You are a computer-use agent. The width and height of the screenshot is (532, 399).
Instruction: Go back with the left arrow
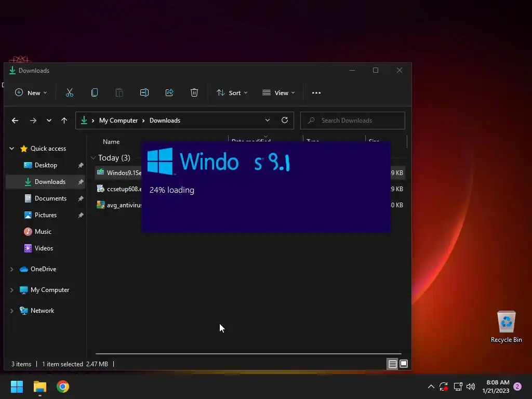pyautogui.click(x=15, y=121)
